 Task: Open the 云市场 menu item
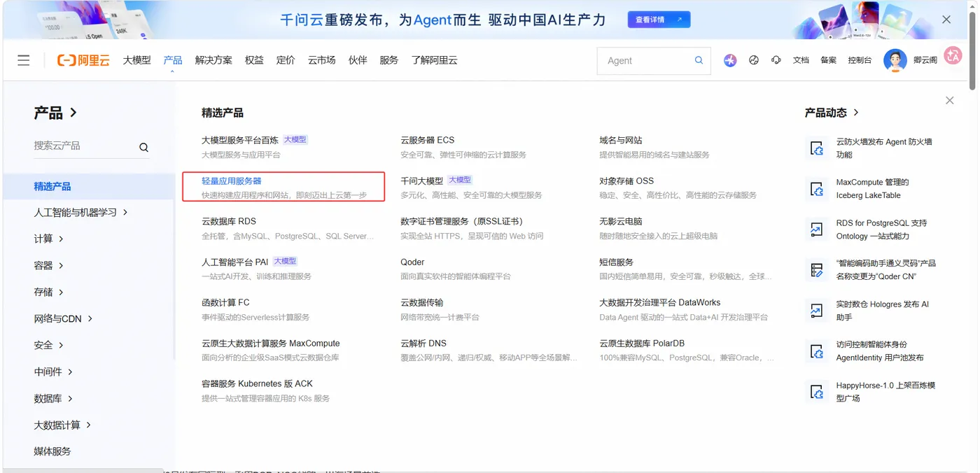[322, 60]
